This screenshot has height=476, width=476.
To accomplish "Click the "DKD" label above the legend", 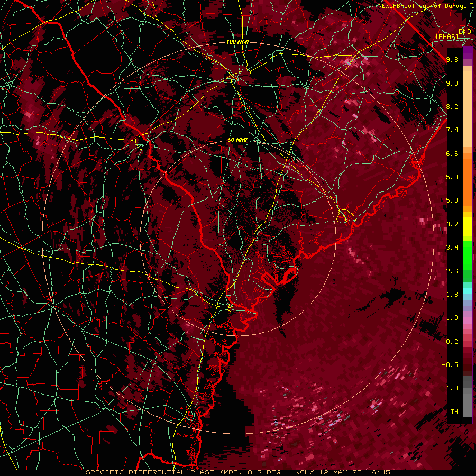I will tap(465, 31).
